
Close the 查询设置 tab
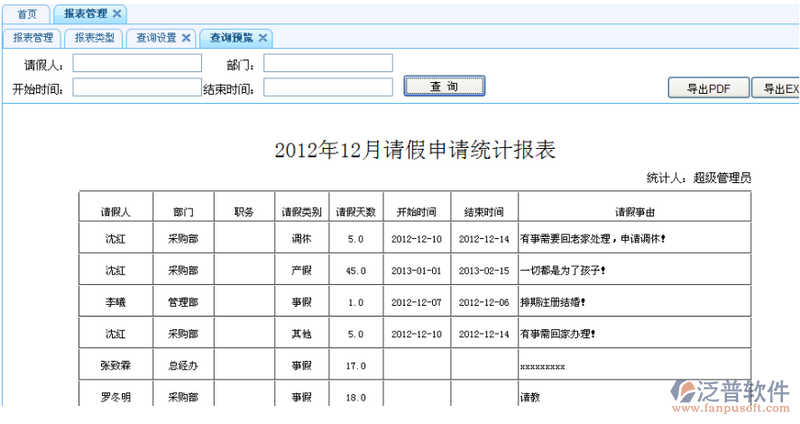point(186,38)
